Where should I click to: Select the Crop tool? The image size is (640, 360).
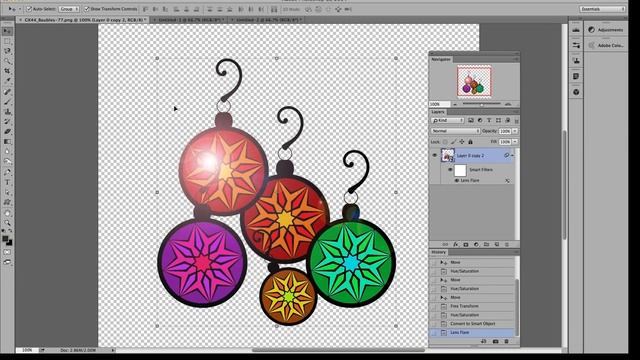click(x=7, y=71)
